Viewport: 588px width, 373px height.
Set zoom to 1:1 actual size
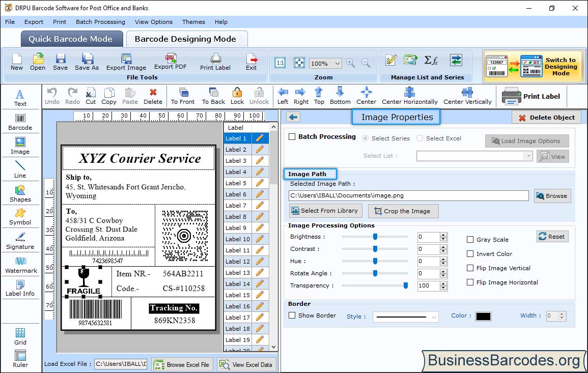coord(280,63)
